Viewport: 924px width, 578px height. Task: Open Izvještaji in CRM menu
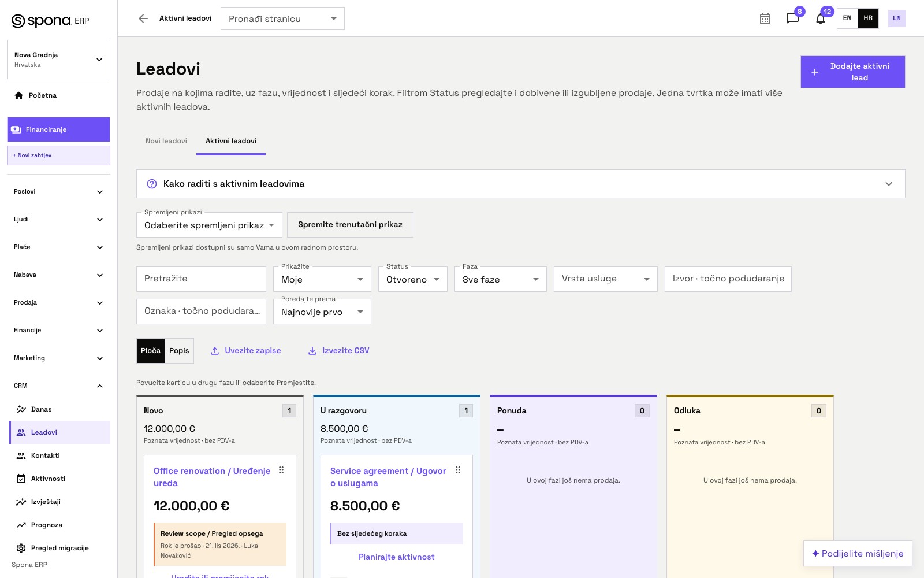pyautogui.click(x=59, y=502)
